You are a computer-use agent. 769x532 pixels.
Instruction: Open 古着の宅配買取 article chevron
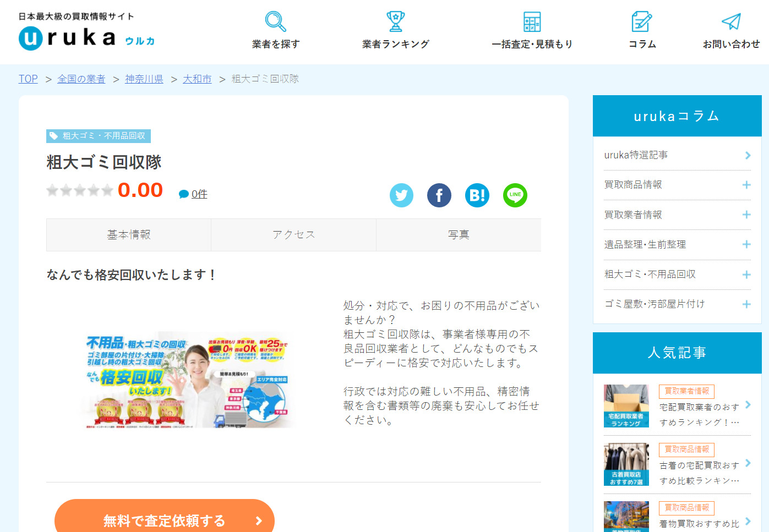click(748, 463)
